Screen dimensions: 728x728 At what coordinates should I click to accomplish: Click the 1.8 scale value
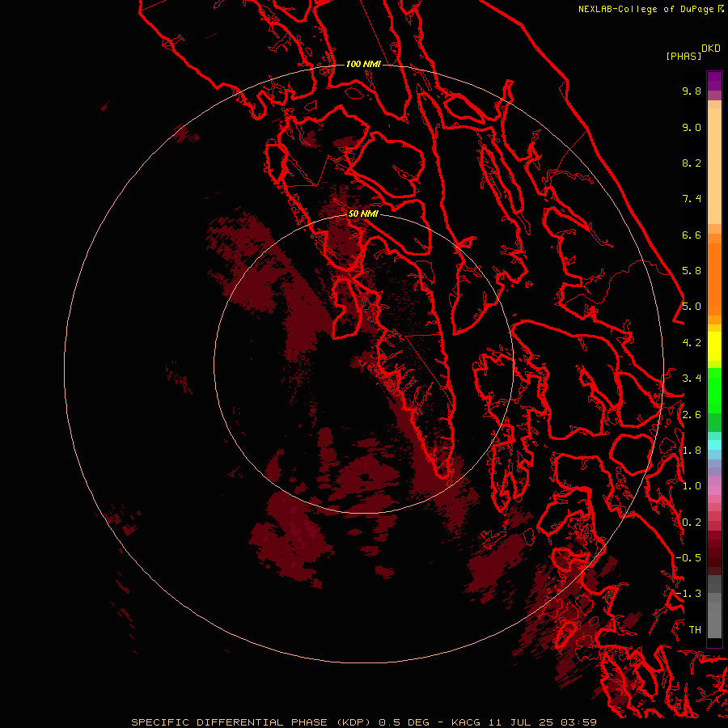692,451
